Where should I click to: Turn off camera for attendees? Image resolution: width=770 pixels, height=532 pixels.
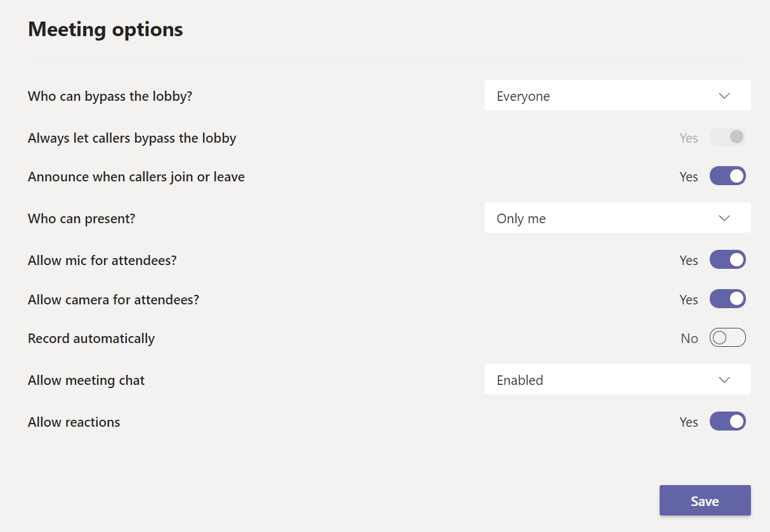[728, 299]
